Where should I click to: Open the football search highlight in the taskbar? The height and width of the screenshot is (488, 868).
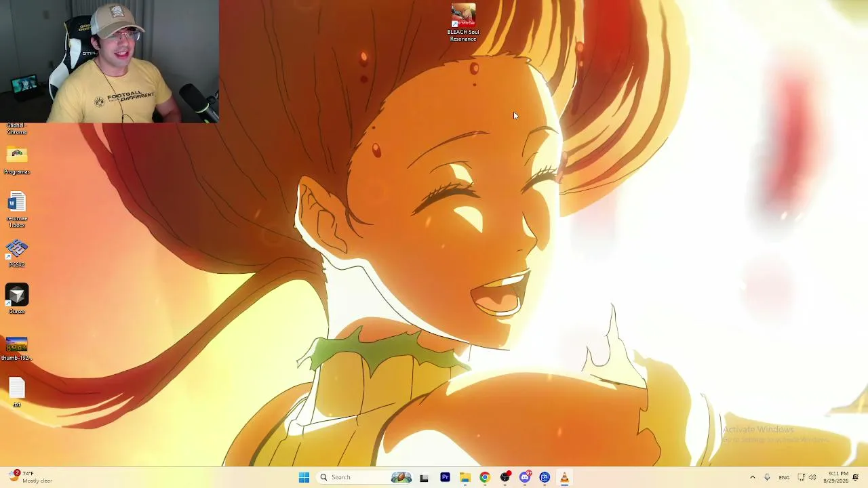coord(401,477)
